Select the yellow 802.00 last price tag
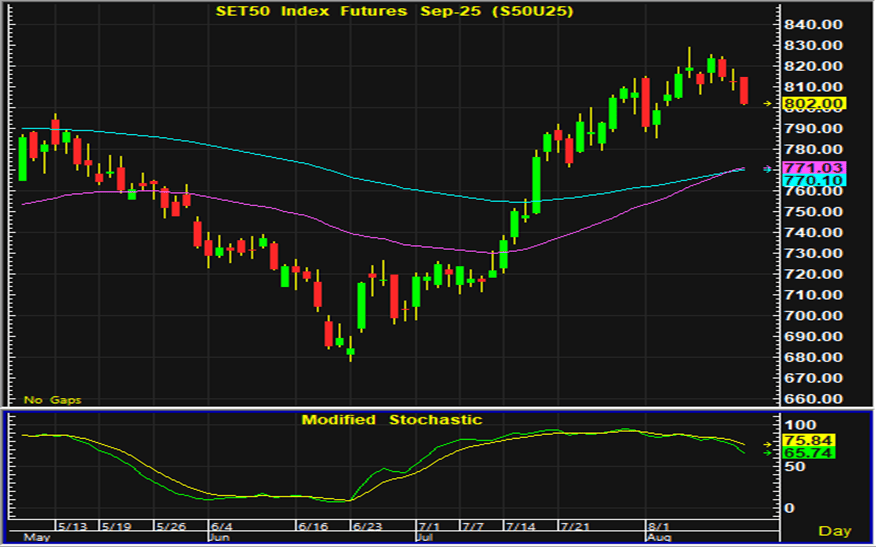 pos(815,103)
